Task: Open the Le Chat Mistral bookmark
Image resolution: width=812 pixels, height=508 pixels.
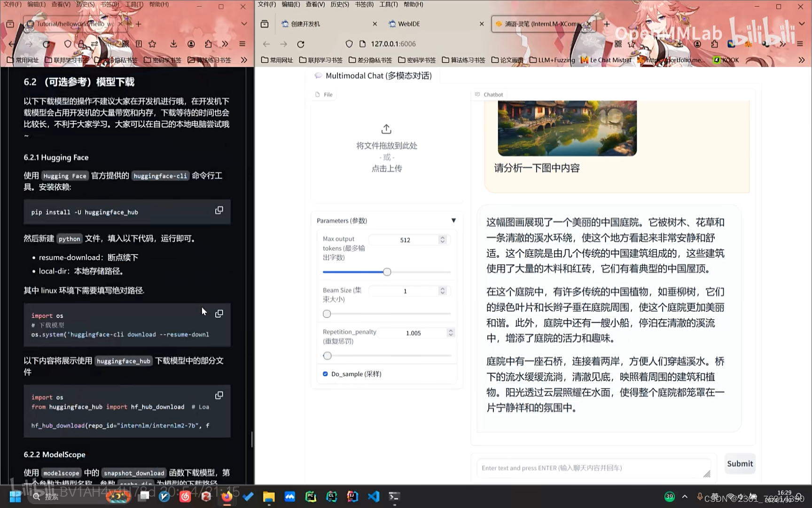Action: point(606,60)
